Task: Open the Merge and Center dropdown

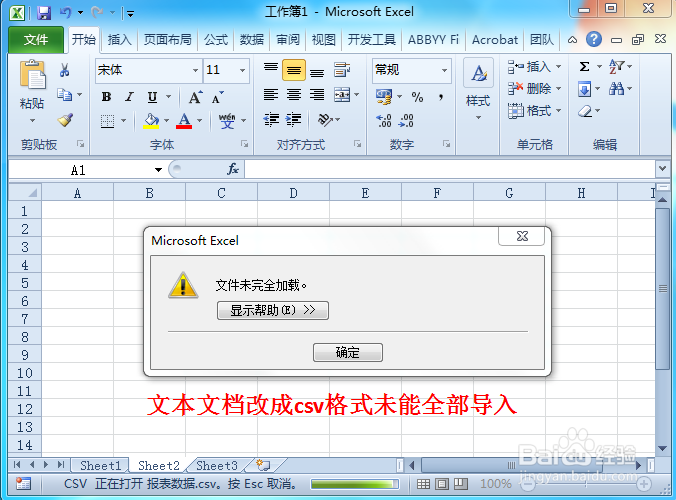Action: coord(357,94)
